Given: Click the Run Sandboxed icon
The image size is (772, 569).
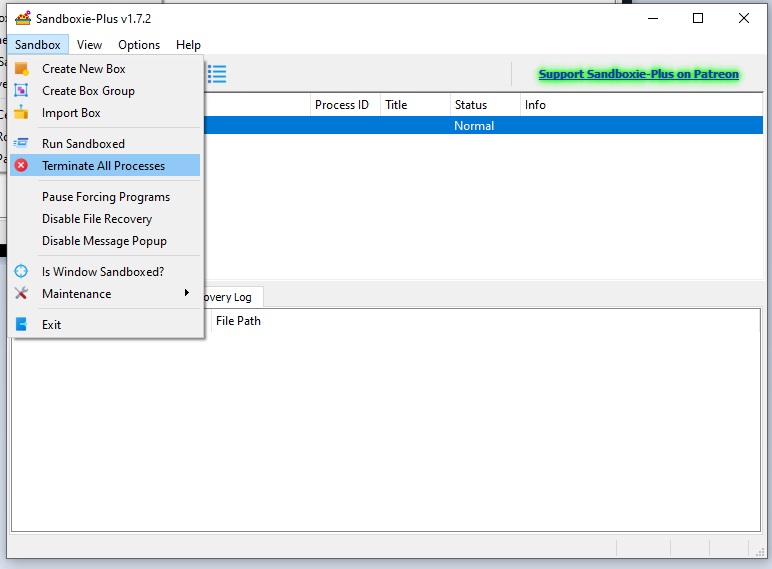Looking at the screenshot, I should click(x=21, y=143).
